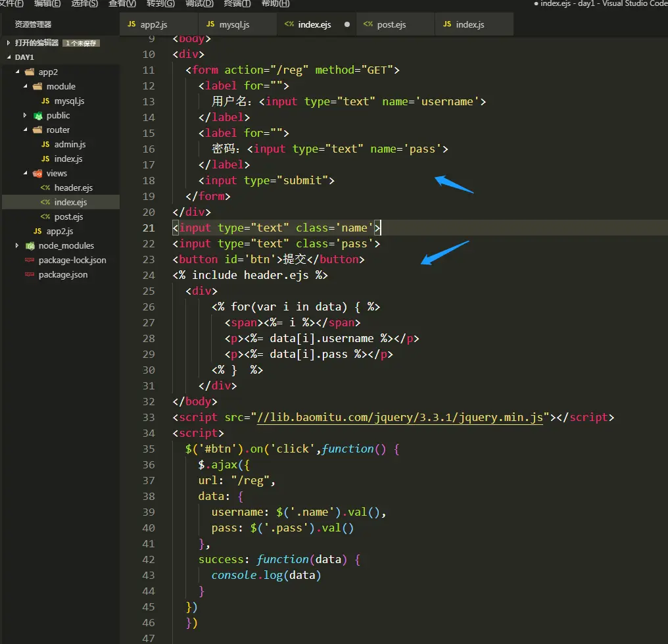This screenshot has width=668, height=644.
Task: Click the JS icon beside app2.js in tree
Action: [37, 231]
